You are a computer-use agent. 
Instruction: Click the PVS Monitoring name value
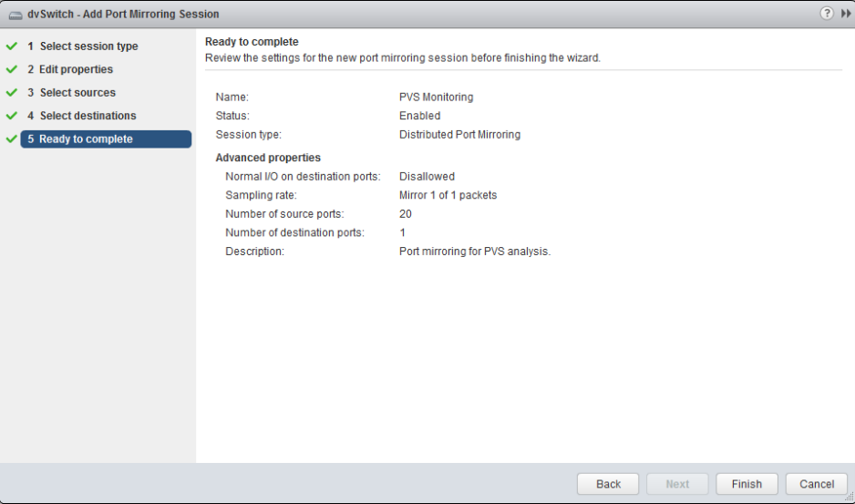[x=436, y=97]
